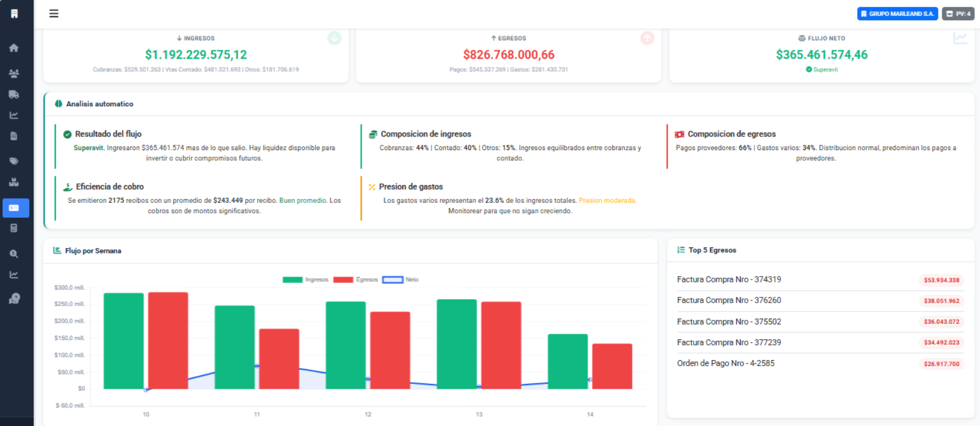Click the coins icon by Composicion de ingresos
This screenshot has width=980, height=426.
tap(373, 134)
